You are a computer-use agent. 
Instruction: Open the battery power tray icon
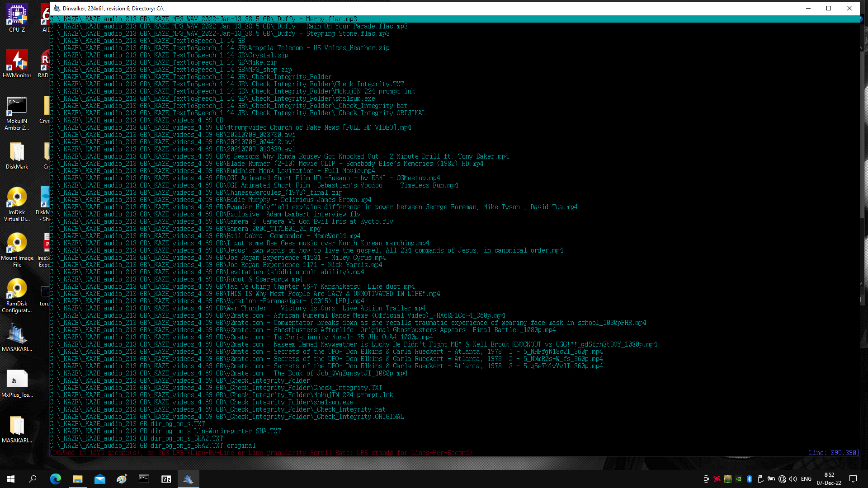pos(771,479)
